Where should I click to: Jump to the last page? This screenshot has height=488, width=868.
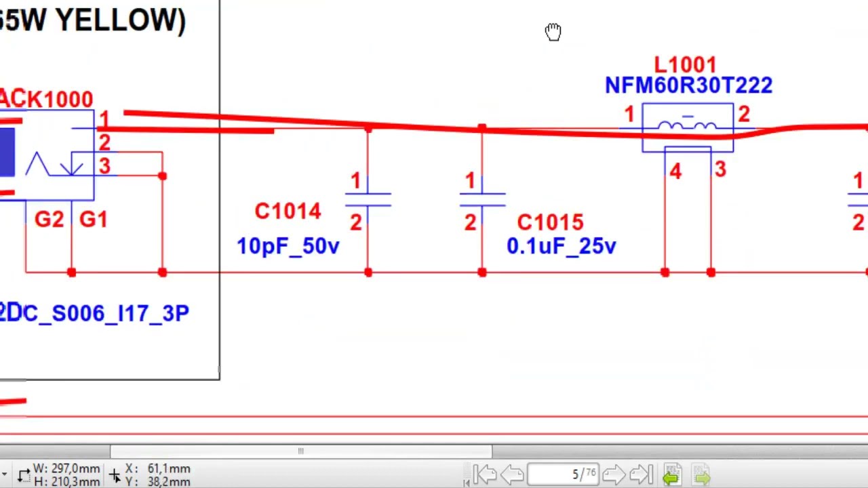click(x=641, y=474)
